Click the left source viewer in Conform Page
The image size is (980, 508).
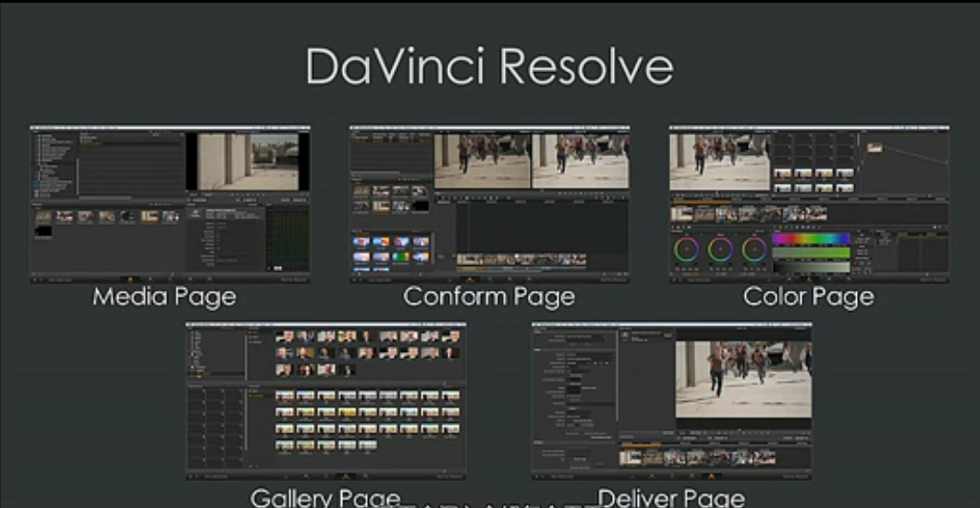point(482,162)
